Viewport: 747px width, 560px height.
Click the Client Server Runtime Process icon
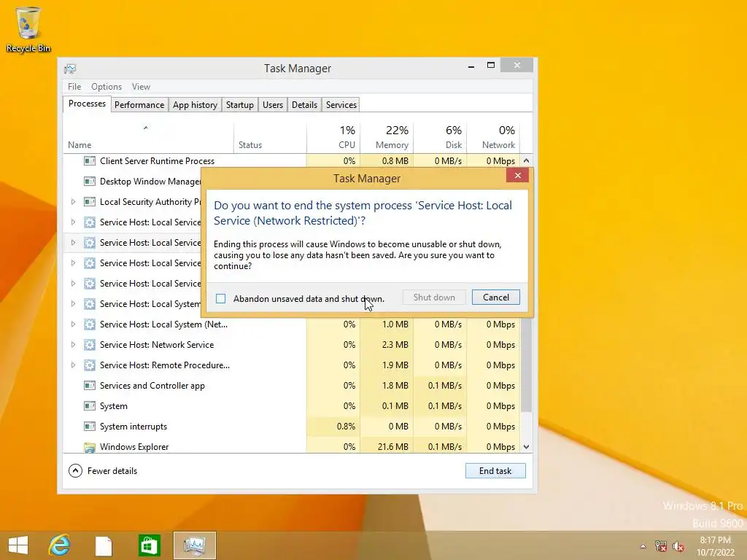tap(89, 161)
